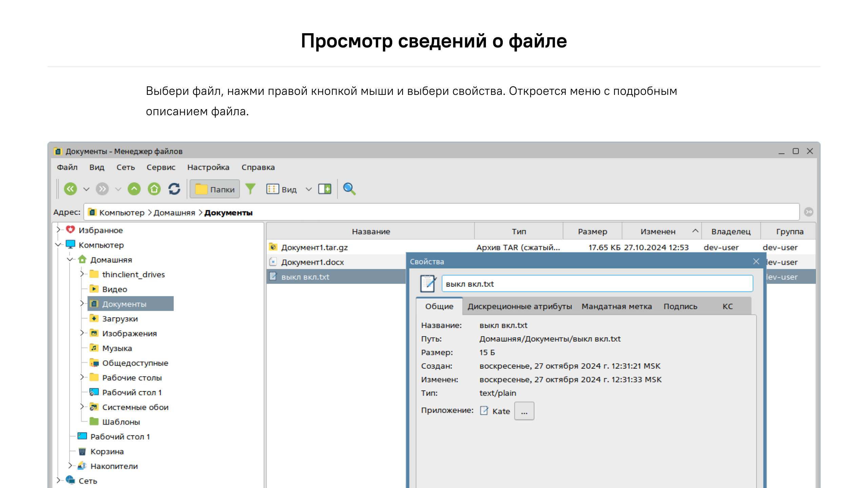Open the magnifier search tool

[x=349, y=189]
